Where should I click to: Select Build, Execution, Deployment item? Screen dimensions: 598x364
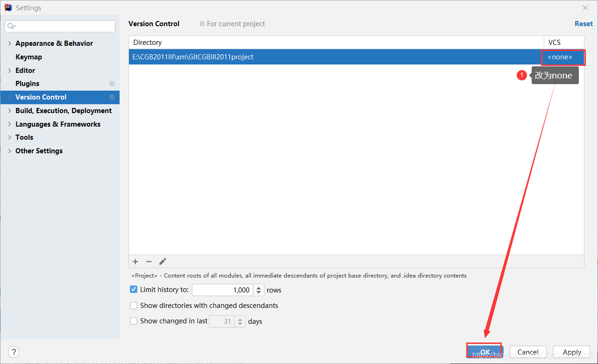click(64, 111)
